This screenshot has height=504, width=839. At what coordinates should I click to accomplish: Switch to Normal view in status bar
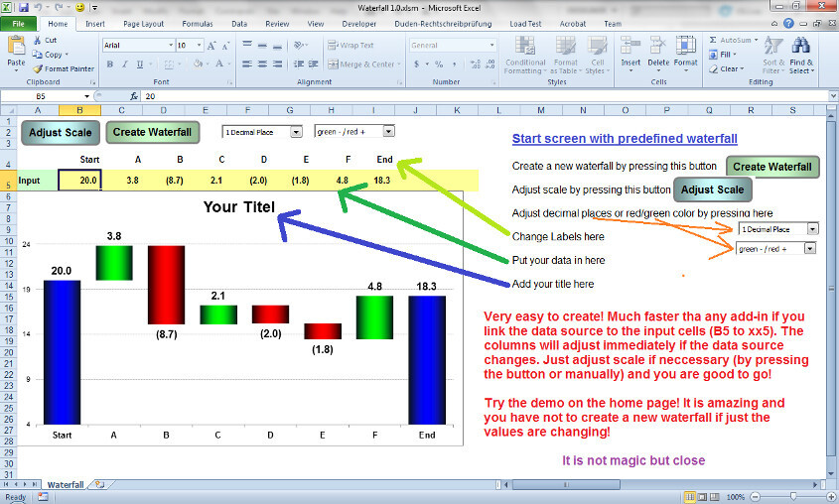tap(690, 497)
